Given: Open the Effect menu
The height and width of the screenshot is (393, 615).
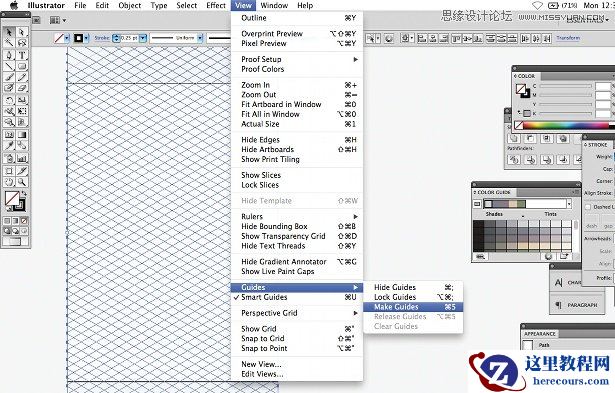Looking at the screenshot, I should point(216,5).
